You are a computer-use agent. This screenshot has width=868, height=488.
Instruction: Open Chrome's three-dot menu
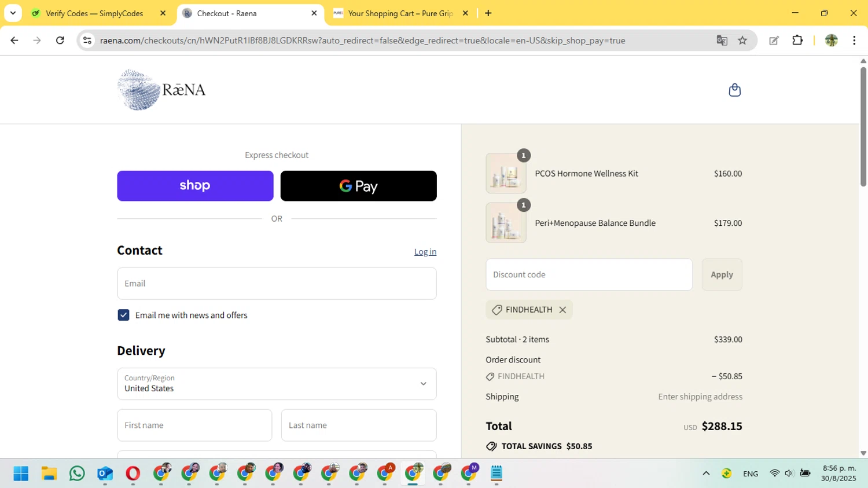click(854, 41)
